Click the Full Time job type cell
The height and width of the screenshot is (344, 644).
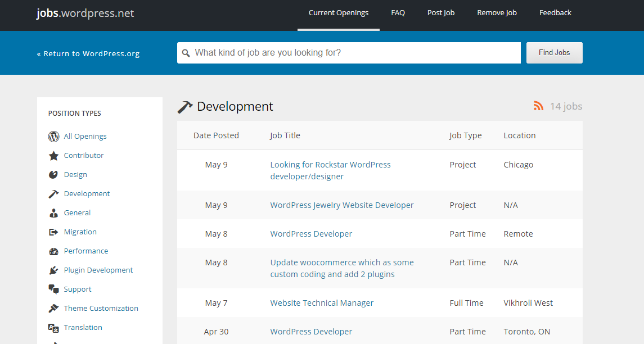coord(466,303)
